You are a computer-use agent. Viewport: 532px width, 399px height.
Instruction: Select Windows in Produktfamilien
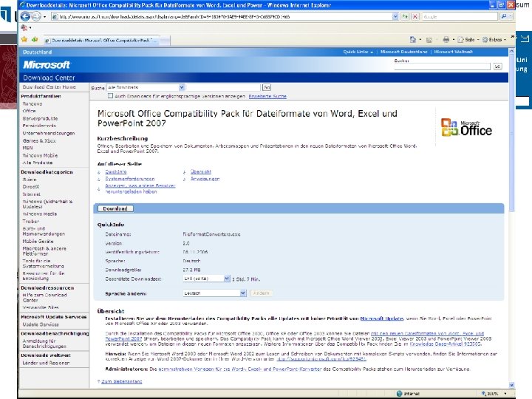click(33, 104)
